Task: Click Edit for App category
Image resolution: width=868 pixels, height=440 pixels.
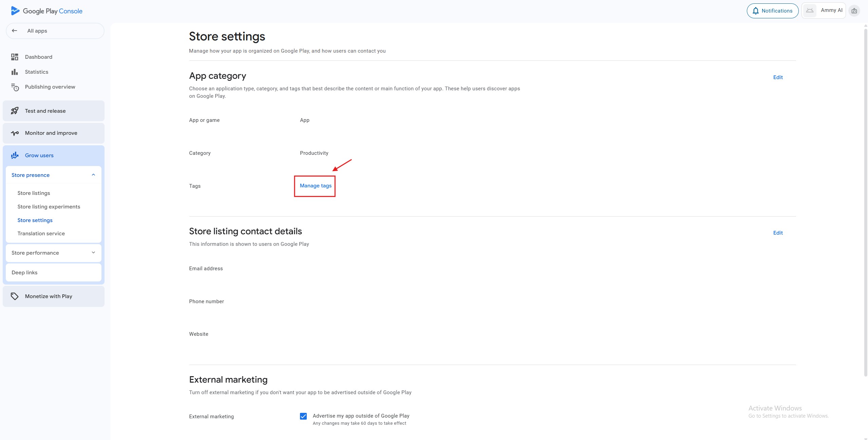Action: [x=778, y=77]
